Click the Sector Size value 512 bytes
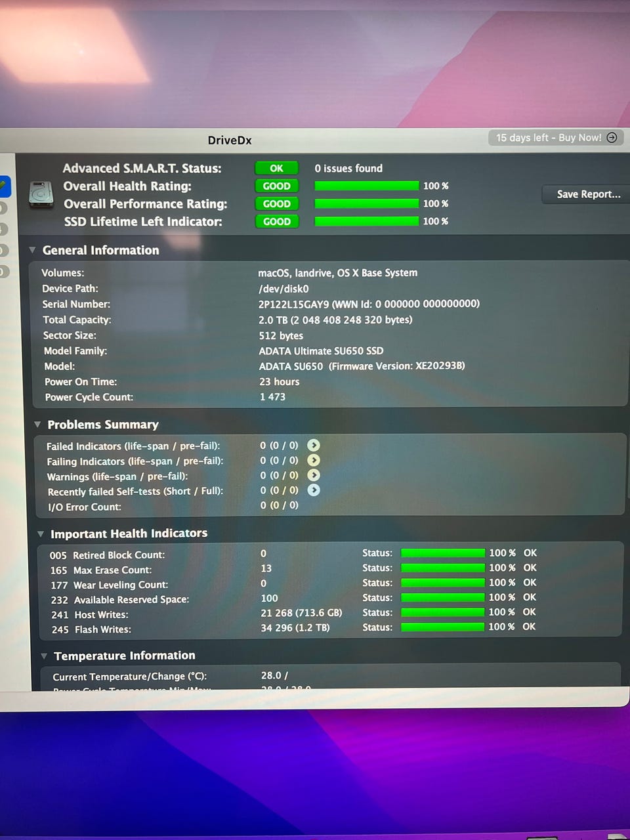630x840 pixels. [x=281, y=336]
